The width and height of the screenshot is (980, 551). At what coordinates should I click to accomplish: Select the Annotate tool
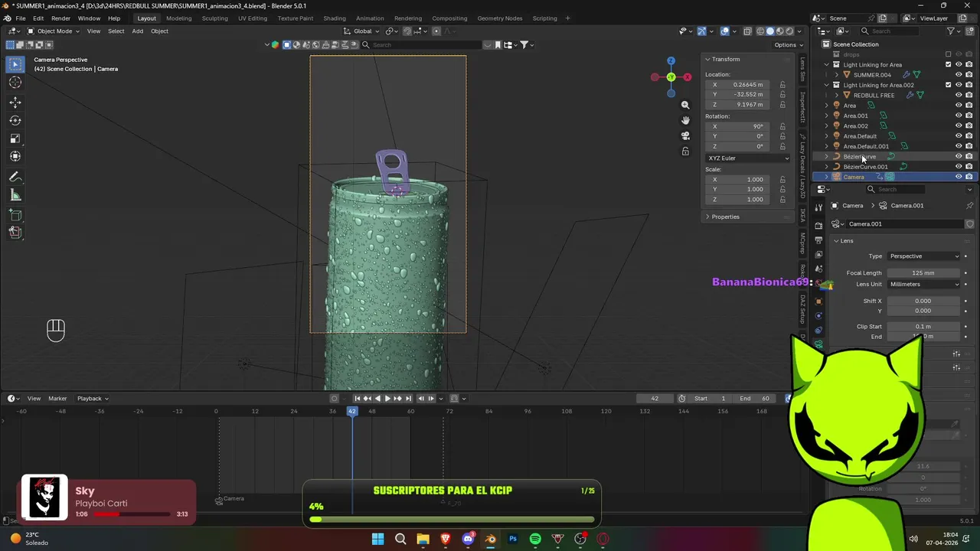(x=15, y=177)
